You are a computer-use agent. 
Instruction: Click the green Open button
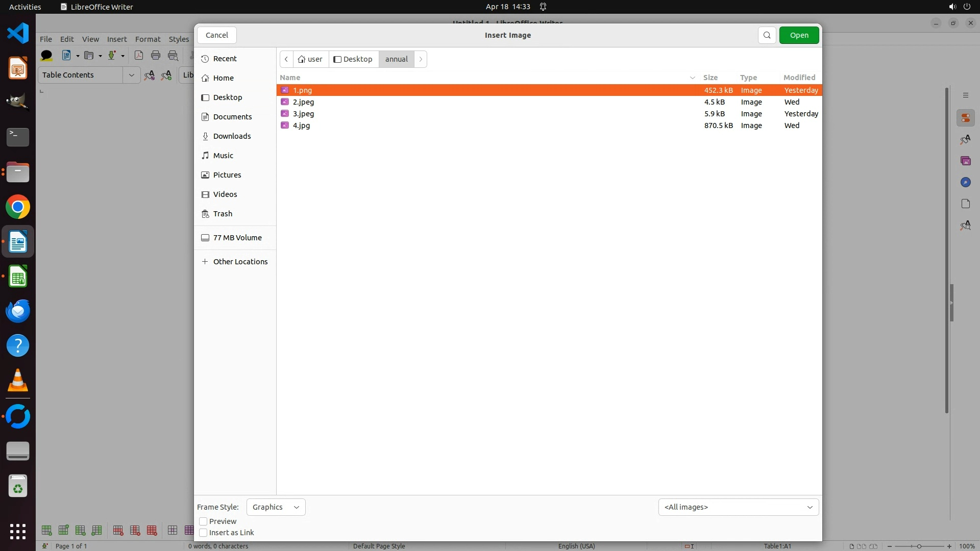pyautogui.click(x=799, y=35)
